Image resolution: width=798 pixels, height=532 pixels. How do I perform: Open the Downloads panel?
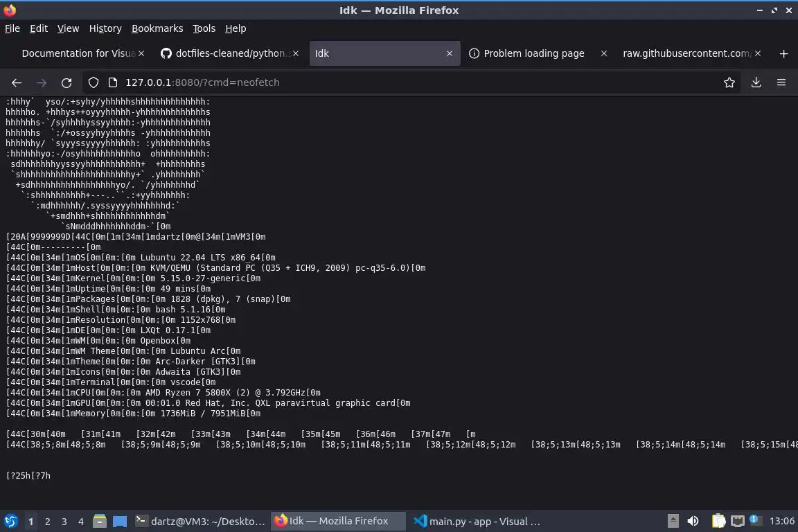(x=756, y=82)
